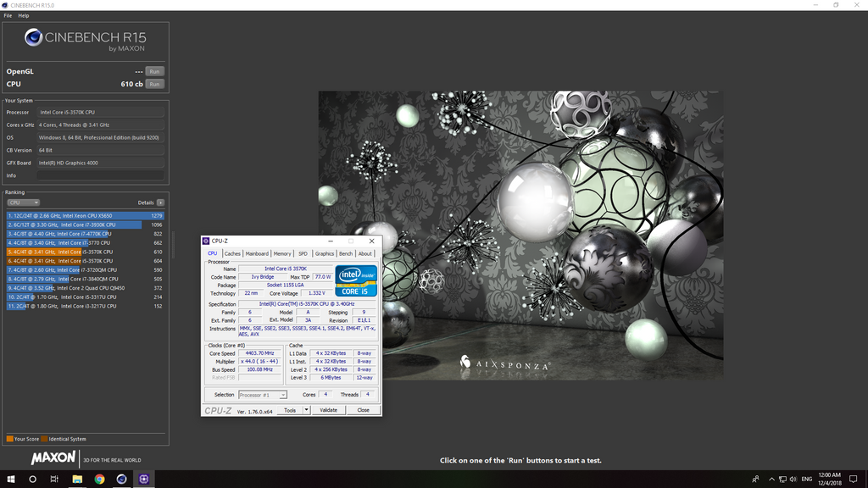The height and width of the screenshot is (488, 868).
Task: Select ranking row Core i7-4770K CPU
Action: 86,234
